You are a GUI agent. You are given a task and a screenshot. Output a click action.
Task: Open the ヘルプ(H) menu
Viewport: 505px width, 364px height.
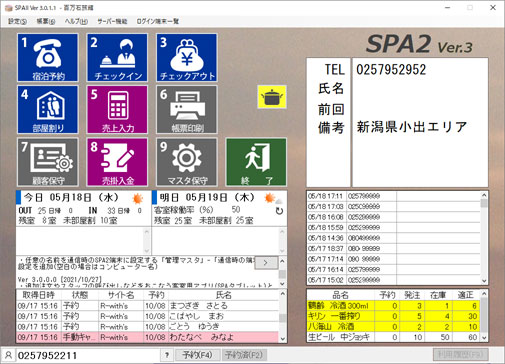click(76, 21)
